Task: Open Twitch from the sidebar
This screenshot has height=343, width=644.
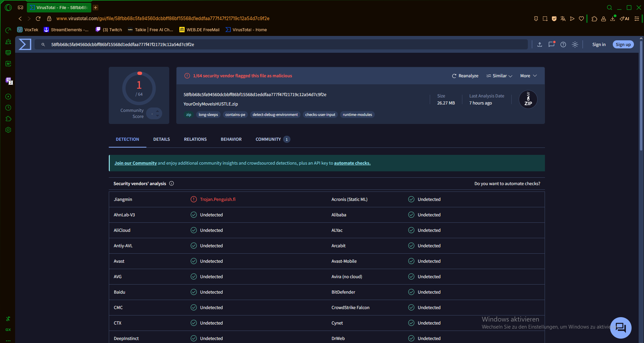Action: [x=8, y=80]
